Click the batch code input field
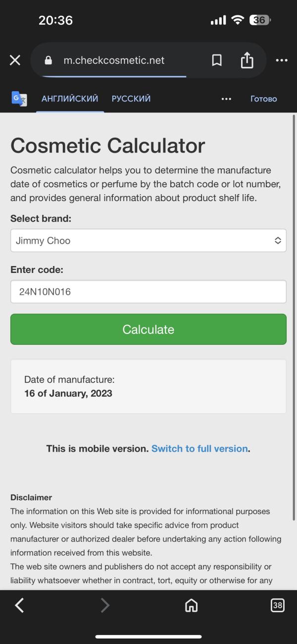This screenshot has width=297, height=644. tap(148, 292)
